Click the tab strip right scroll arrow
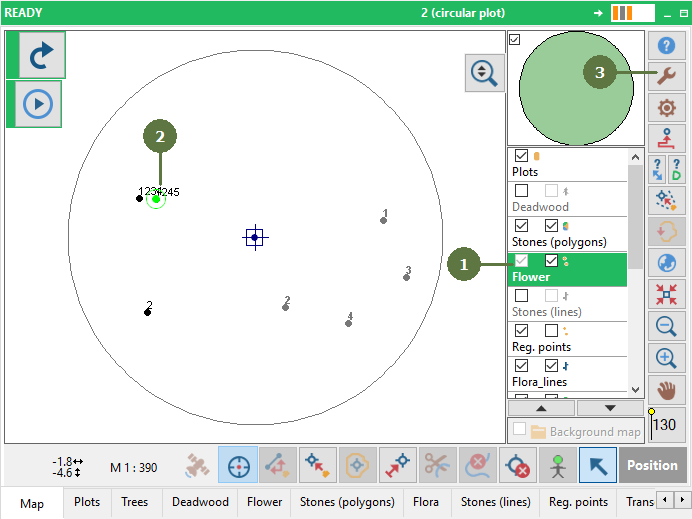The width and height of the screenshot is (692, 519). coord(682,500)
